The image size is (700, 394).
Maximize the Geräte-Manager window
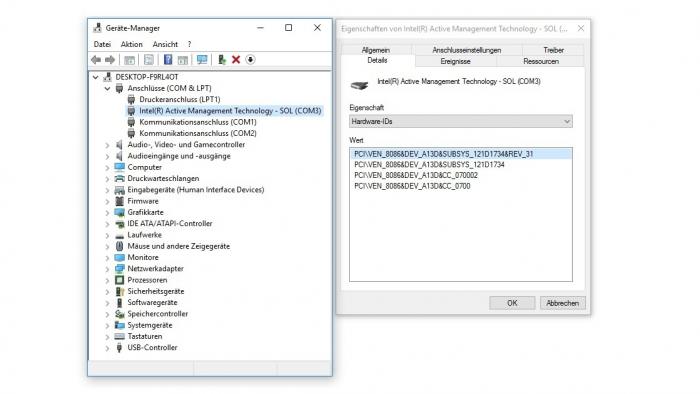pyautogui.click(x=288, y=28)
